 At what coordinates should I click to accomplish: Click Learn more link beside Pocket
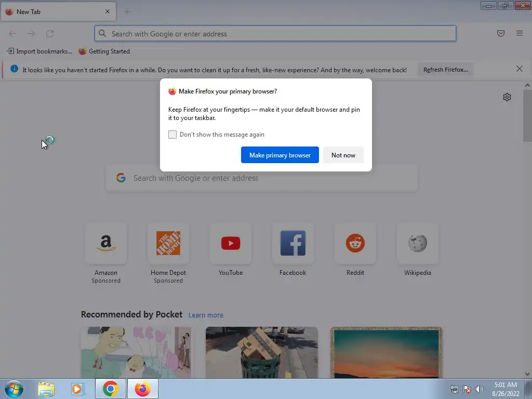206,315
